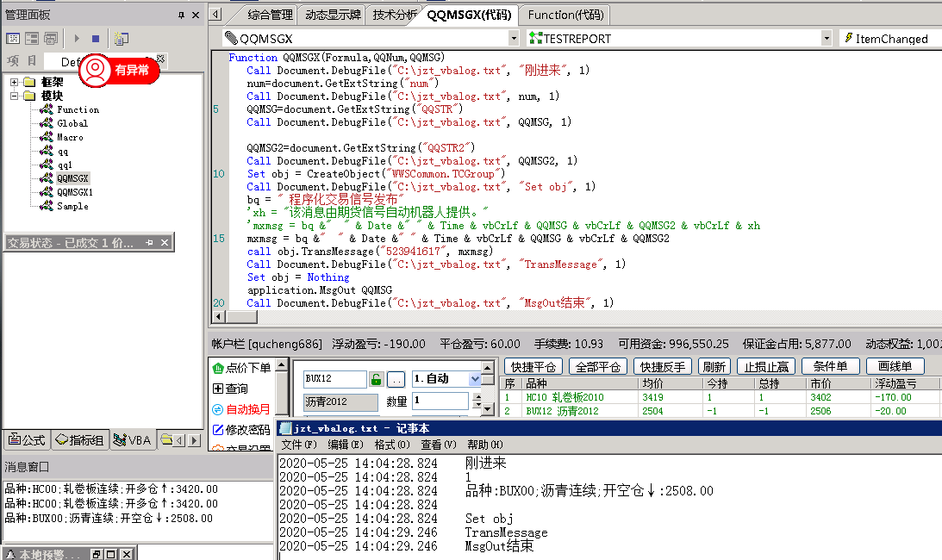Viewport: 942px width, 560px height.
Task: Click the 画线单 button
Action: coord(895,366)
